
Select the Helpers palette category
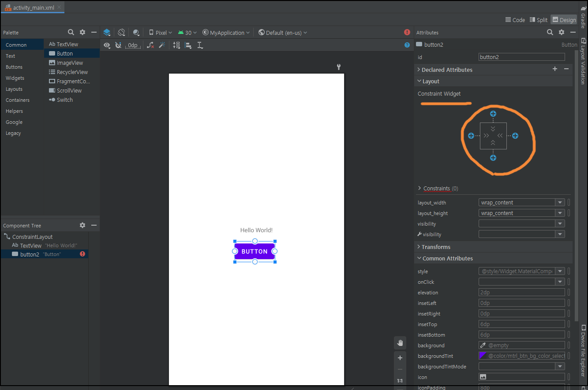[22, 111]
